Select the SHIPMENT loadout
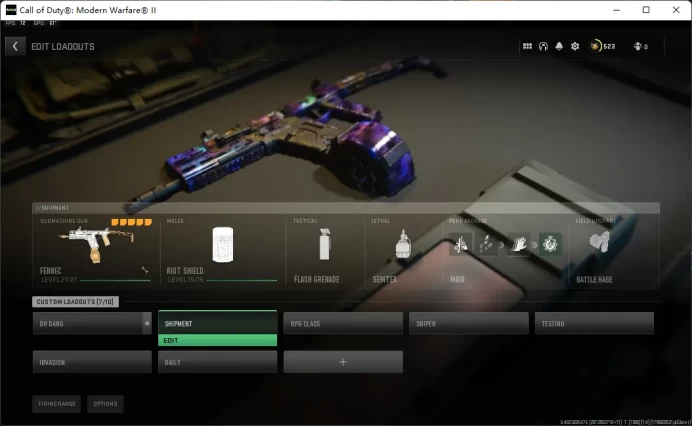692x426 pixels. pyautogui.click(x=218, y=323)
